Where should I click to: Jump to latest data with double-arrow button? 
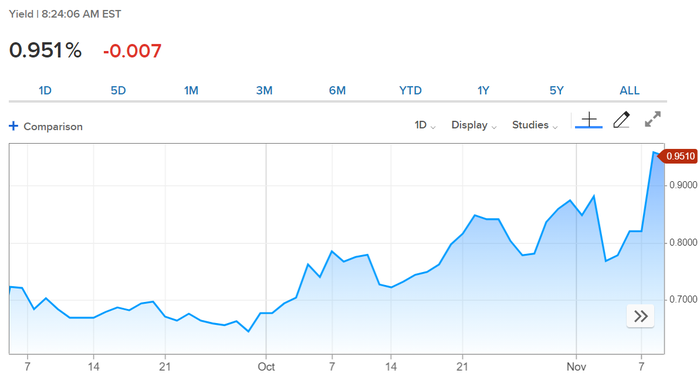point(641,316)
